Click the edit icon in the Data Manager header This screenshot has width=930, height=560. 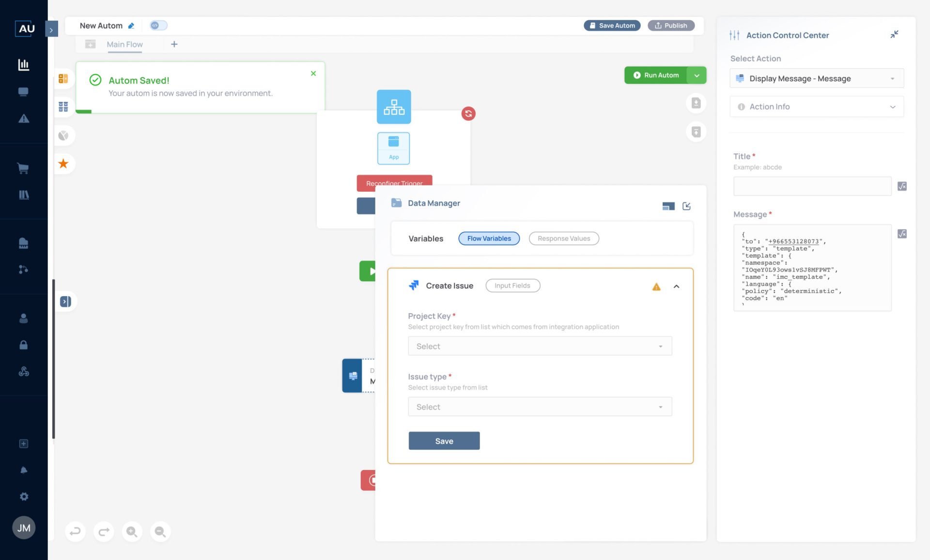point(686,206)
